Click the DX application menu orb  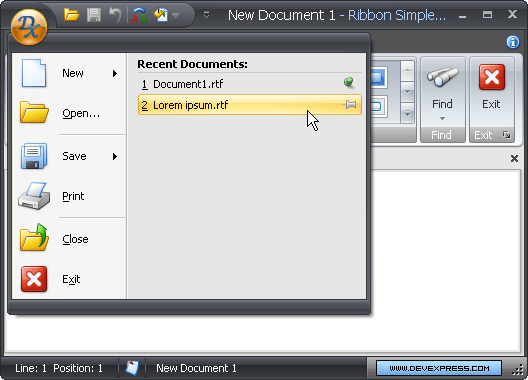pos(29,27)
